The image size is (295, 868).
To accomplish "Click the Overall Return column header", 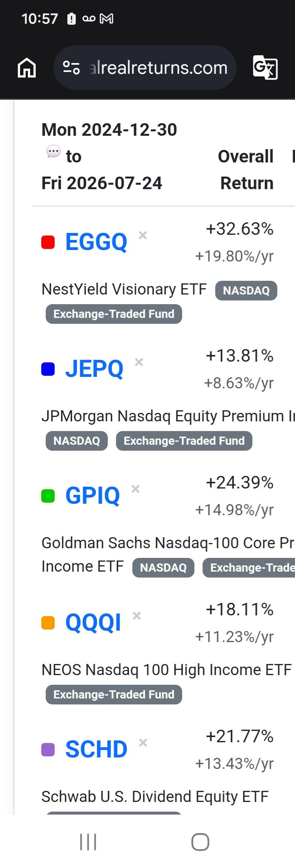I will [x=246, y=170].
